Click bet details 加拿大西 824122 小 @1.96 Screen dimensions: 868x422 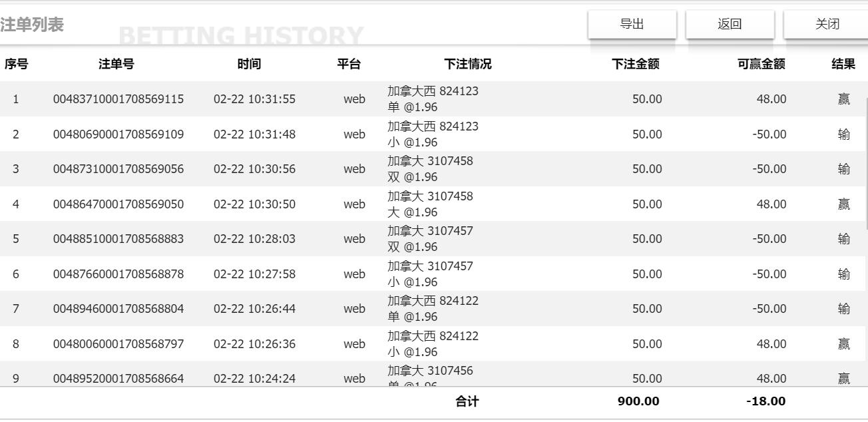pos(433,343)
